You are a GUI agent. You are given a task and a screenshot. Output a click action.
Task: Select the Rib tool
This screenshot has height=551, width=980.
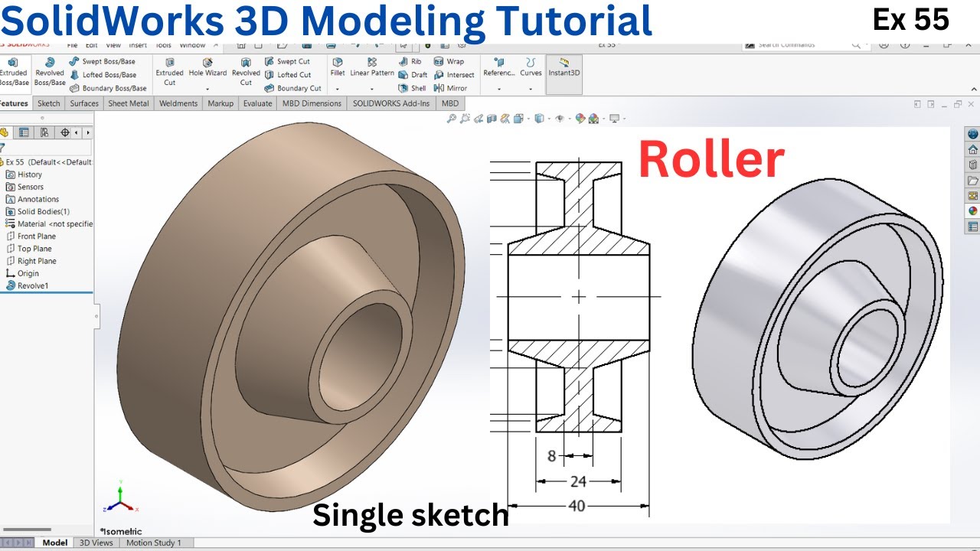tap(410, 61)
